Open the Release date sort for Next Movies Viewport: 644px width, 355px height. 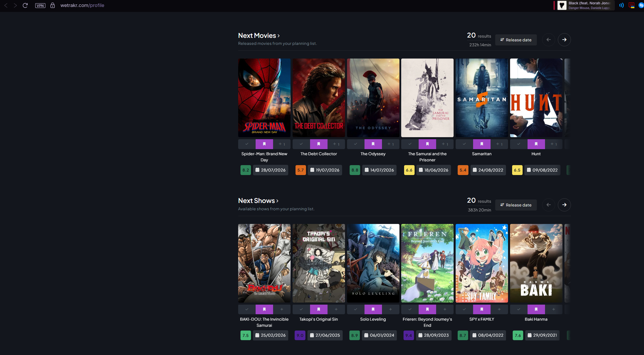516,40
